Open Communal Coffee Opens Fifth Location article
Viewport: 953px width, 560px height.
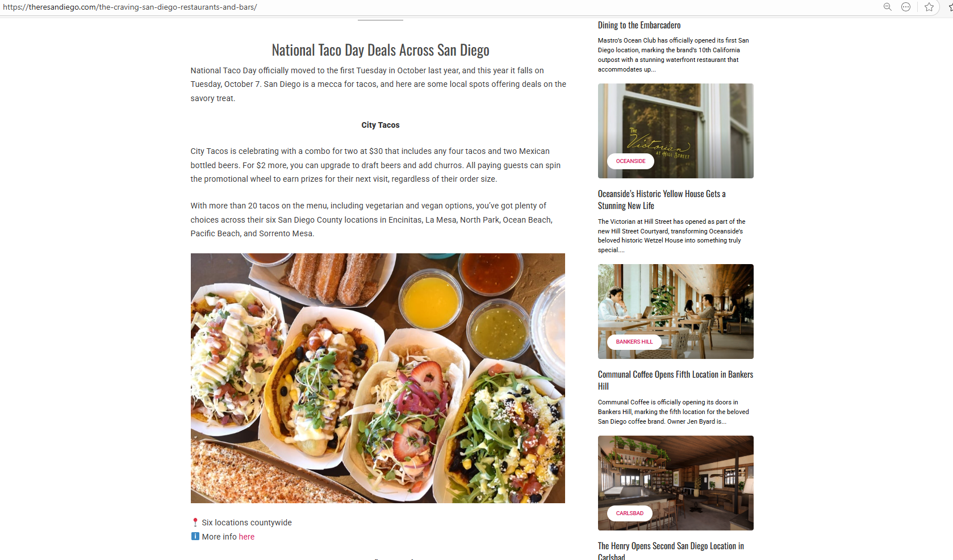click(x=675, y=381)
